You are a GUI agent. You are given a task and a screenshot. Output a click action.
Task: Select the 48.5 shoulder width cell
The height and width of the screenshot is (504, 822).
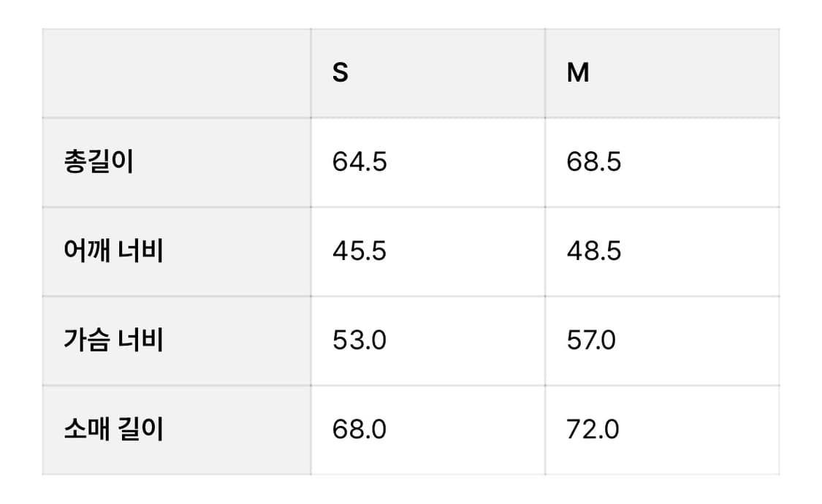(x=593, y=251)
